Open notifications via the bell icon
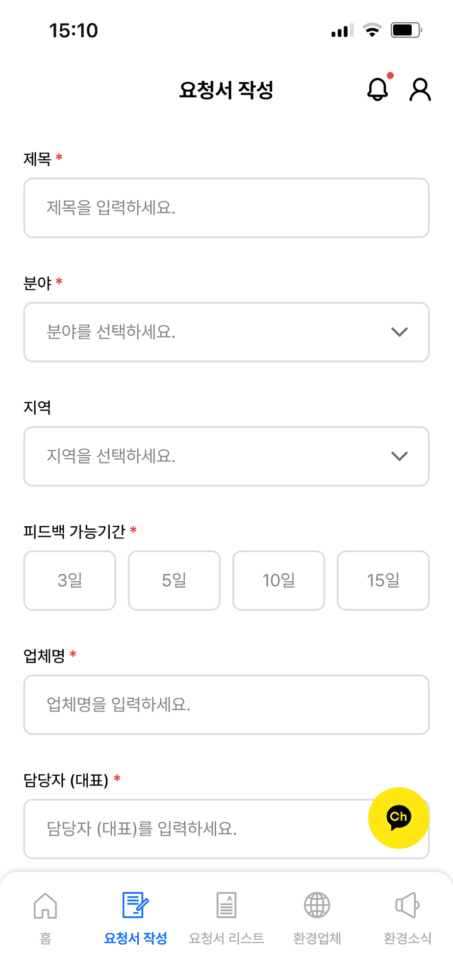The width and height of the screenshot is (453, 980). [x=377, y=89]
